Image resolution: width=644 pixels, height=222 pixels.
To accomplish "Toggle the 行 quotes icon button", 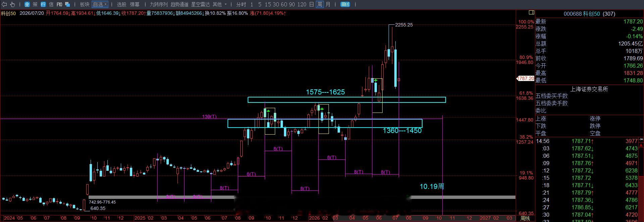I will point(43,4).
